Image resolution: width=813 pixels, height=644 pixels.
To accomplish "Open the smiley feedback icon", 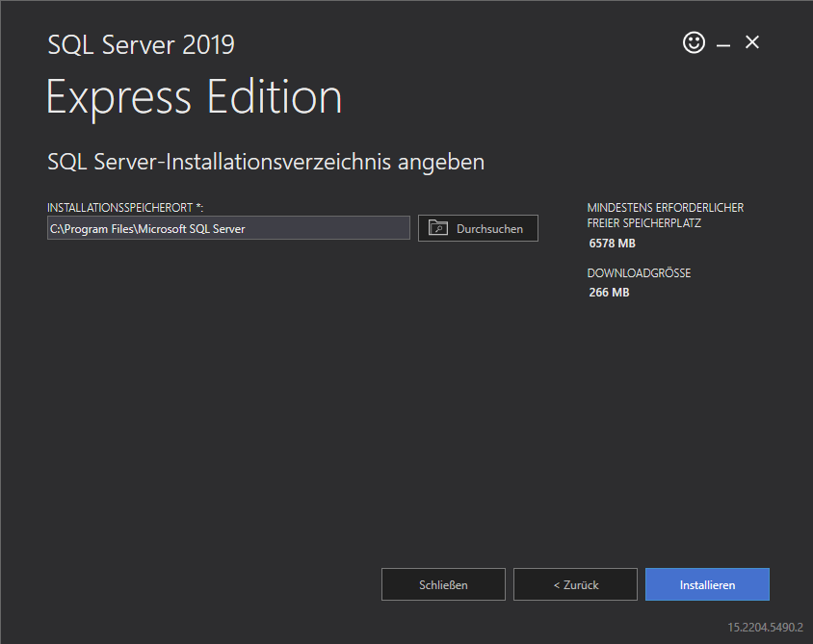I will click(x=694, y=42).
